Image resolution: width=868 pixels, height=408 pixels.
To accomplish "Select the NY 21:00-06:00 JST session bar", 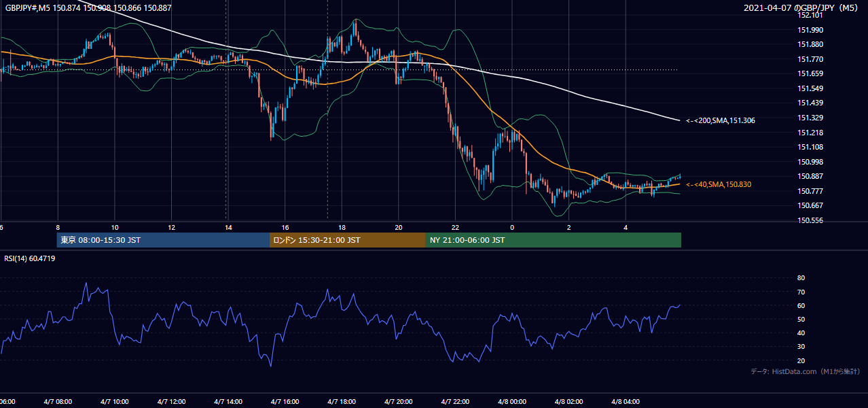I will point(554,240).
